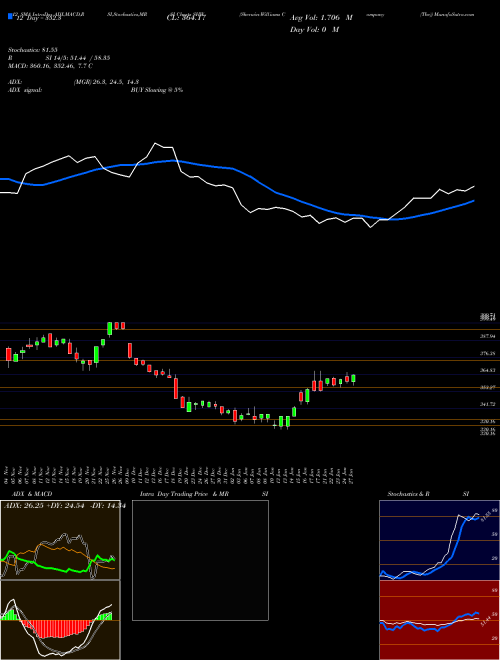Click the 364.53 price level label

(x=488, y=370)
